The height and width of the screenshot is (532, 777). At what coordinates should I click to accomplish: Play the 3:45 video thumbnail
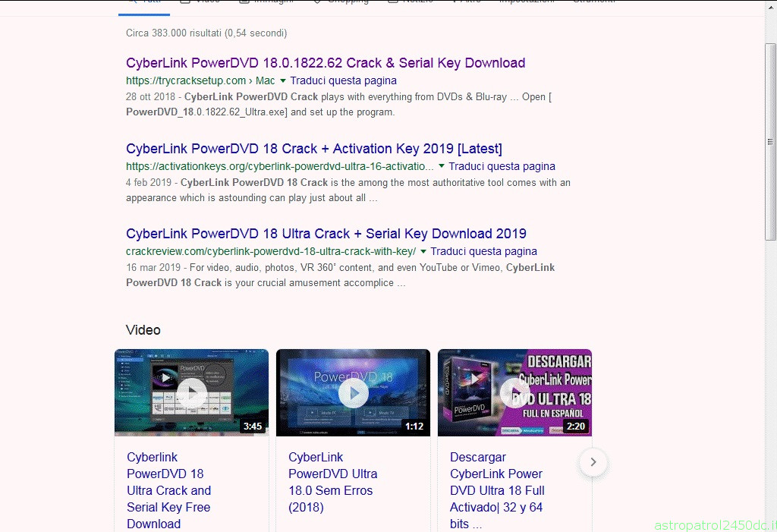pyautogui.click(x=191, y=392)
